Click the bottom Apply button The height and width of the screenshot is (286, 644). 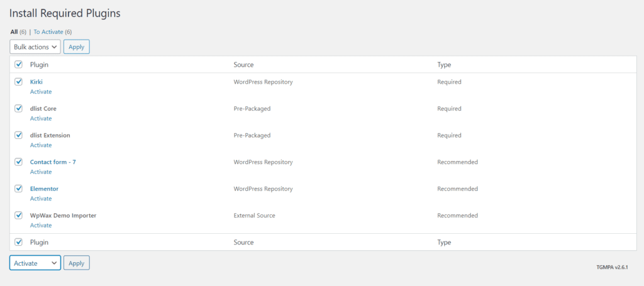[x=76, y=263]
